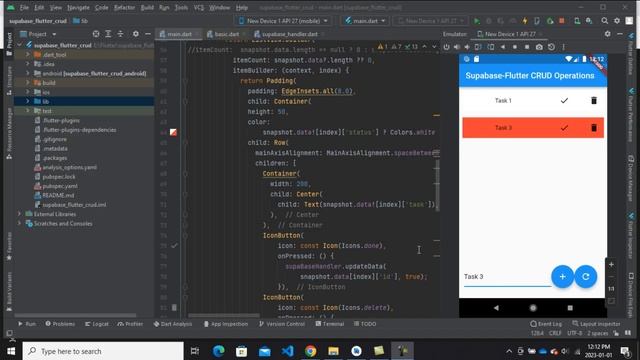Expand all icon in Project panel header
This screenshot has height=360, width=640.
click(x=108, y=34)
